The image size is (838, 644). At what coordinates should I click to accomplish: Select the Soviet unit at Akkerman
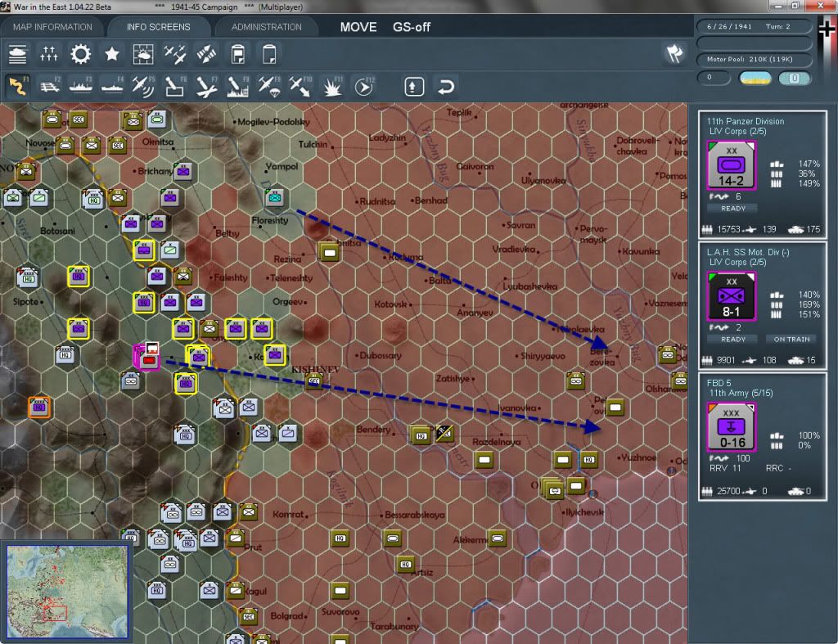(x=497, y=538)
